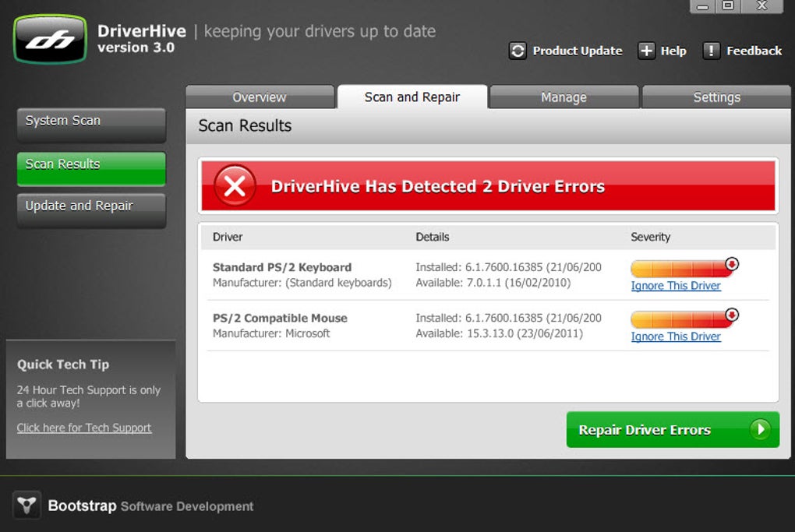The width and height of the screenshot is (795, 532).
Task: Click the severity marker icon for PS/2 Mouse
Action: tap(732, 315)
